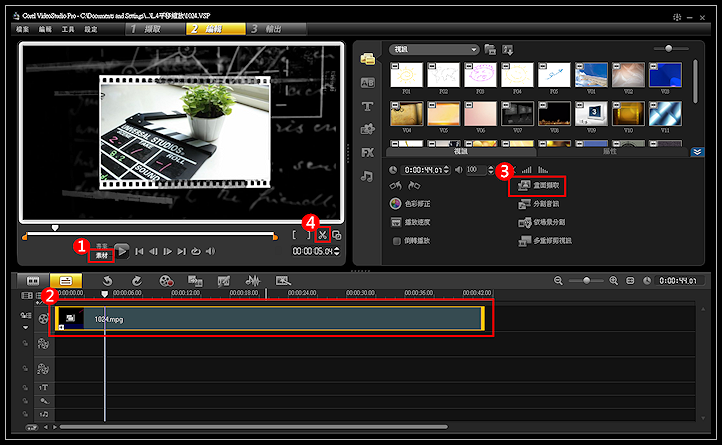
Task: Switch to Storyboard view button
Action: pyautogui.click(x=33, y=281)
